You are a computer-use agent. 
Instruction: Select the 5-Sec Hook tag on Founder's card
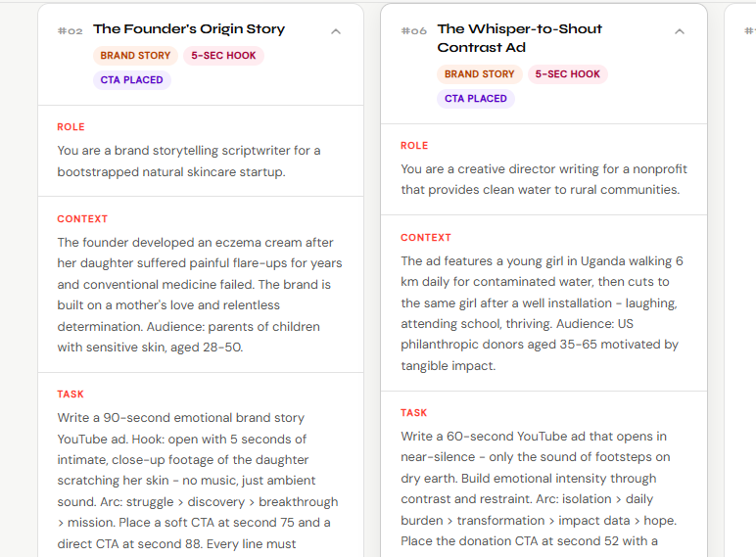[223, 56]
